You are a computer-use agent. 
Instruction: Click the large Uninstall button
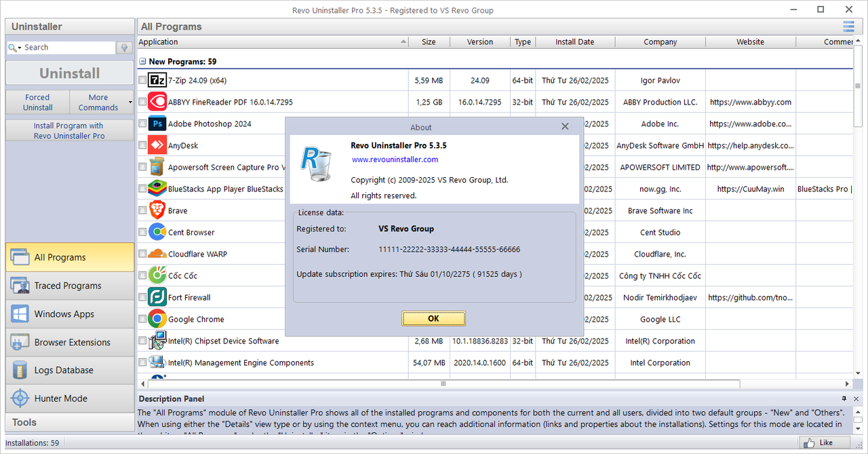[70, 73]
